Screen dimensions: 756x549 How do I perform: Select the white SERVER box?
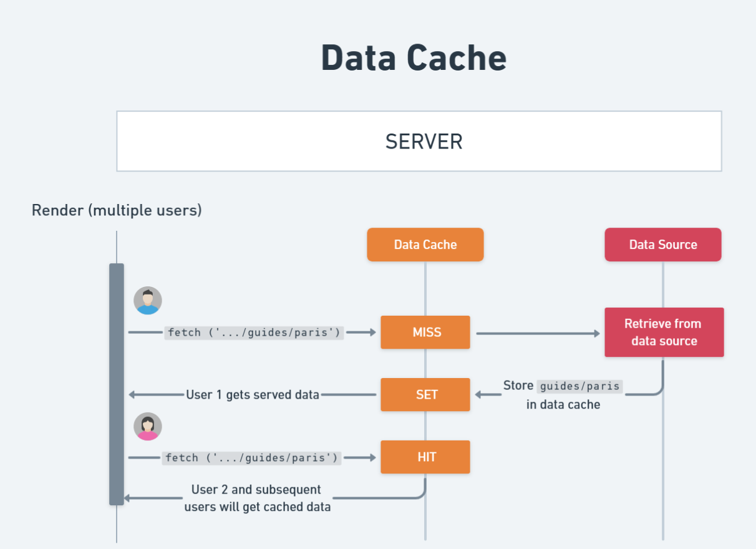click(419, 141)
